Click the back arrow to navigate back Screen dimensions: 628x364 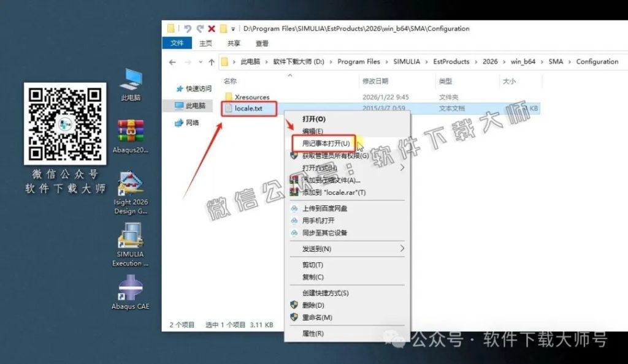pyautogui.click(x=172, y=61)
